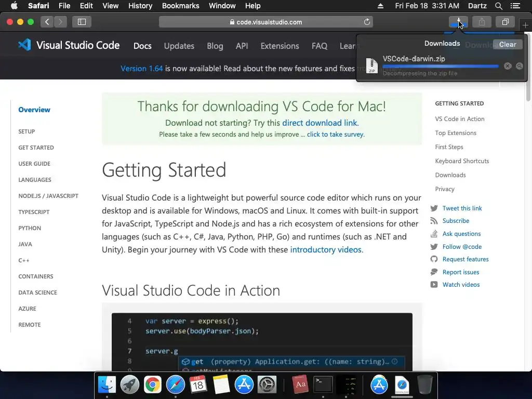This screenshot has width=532, height=399.
Task: Open Dictionary app in the Dock
Action: point(300,385)
